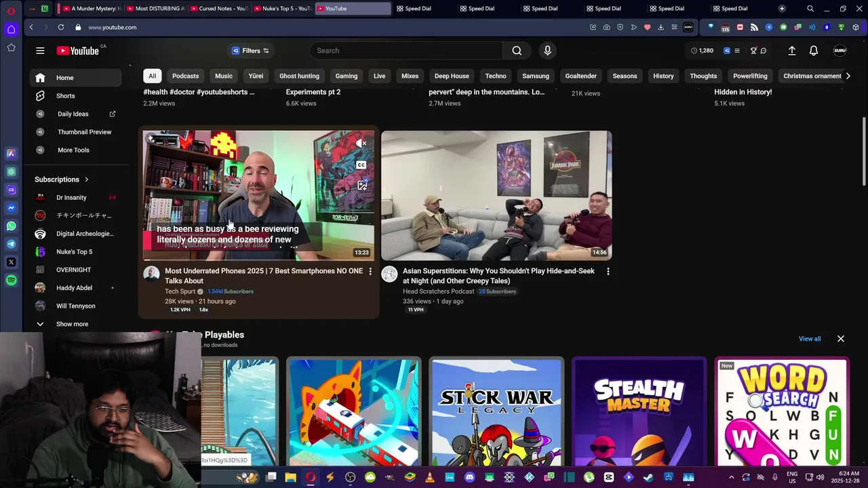Image resolution: width=868 pixels, height=488 pixels.
Task: Open the chat bubble icon in vidIQ bar
Action: pyautogui.click(x=763, y=51)
